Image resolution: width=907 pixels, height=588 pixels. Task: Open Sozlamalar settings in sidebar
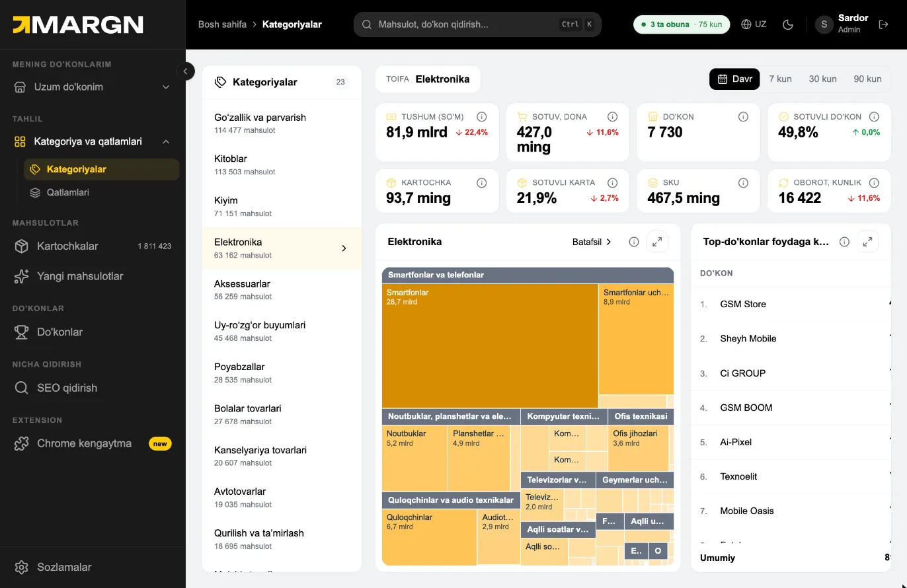93,567
